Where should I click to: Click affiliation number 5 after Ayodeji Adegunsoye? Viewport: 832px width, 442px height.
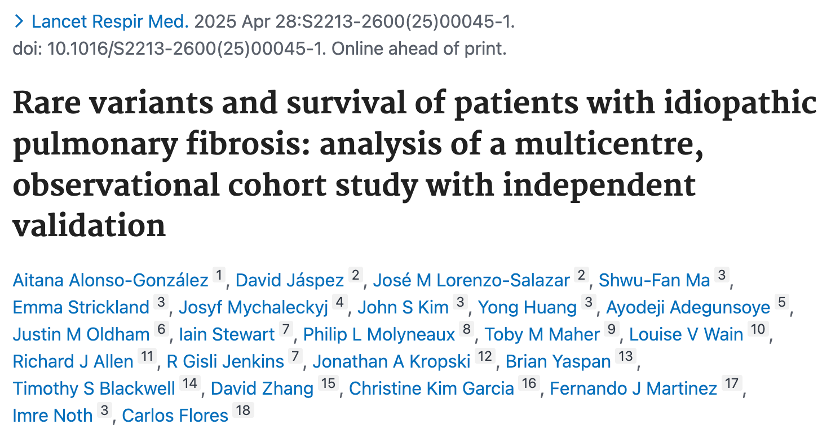(781, 302)
